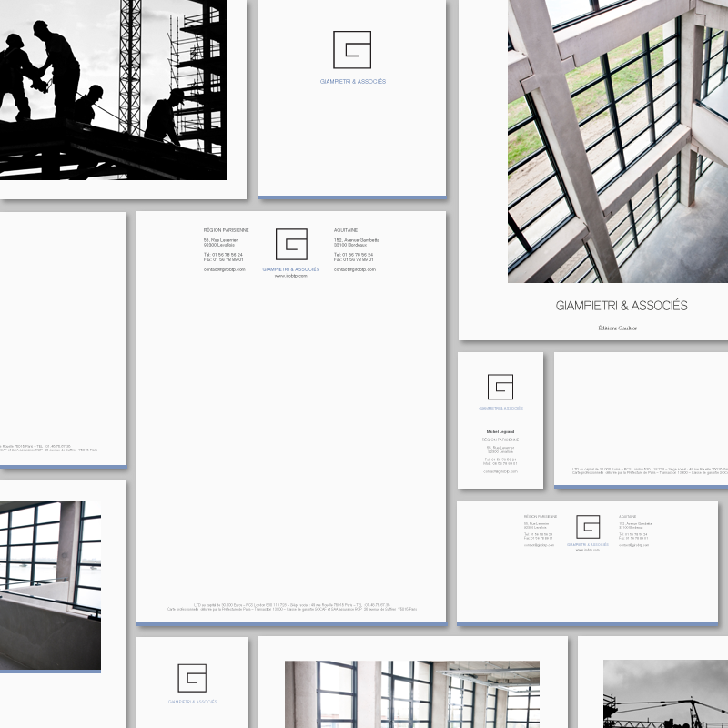Click the letterhead email under Région Parisienne address

pos(224,269)
